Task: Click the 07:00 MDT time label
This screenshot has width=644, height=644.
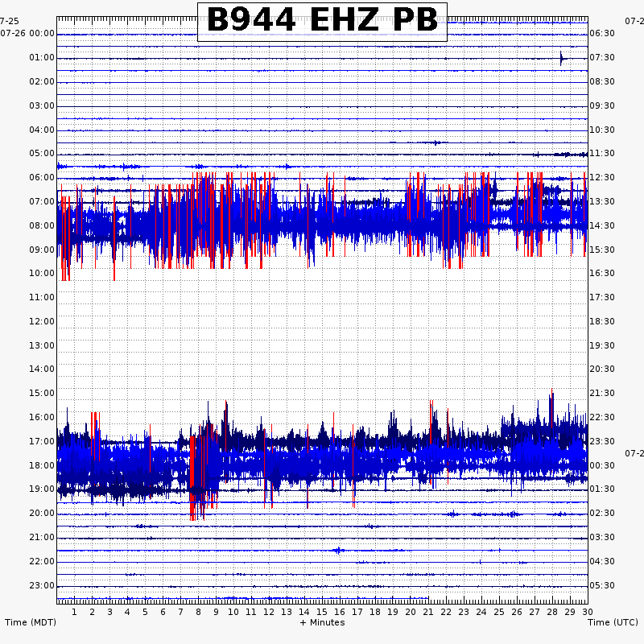Action: [x=42, y=202]
